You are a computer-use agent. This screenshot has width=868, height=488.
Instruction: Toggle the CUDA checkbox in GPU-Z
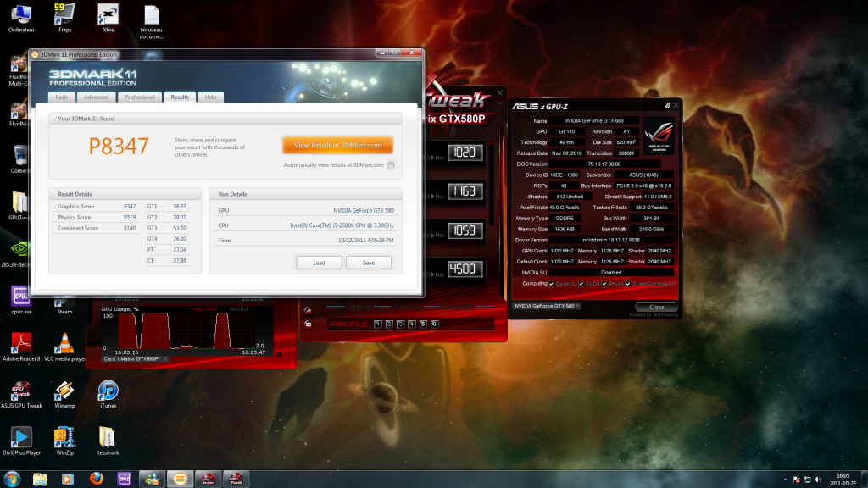pyautogui.click(x=581, y=284)
